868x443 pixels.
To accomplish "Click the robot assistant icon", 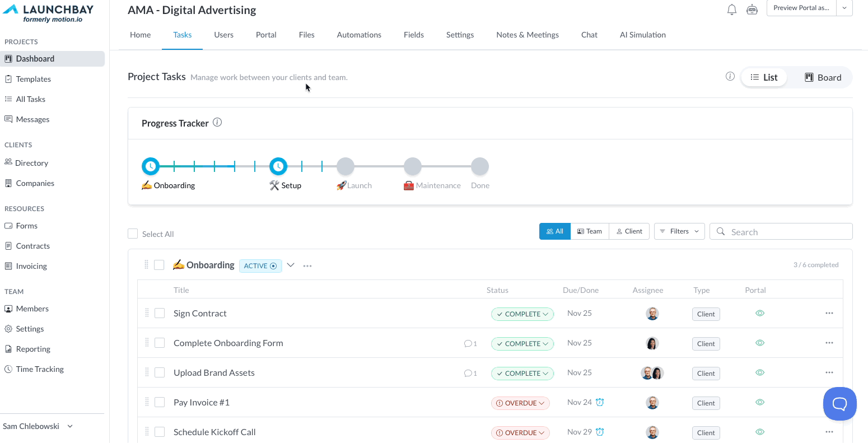I will pos(752,10).
